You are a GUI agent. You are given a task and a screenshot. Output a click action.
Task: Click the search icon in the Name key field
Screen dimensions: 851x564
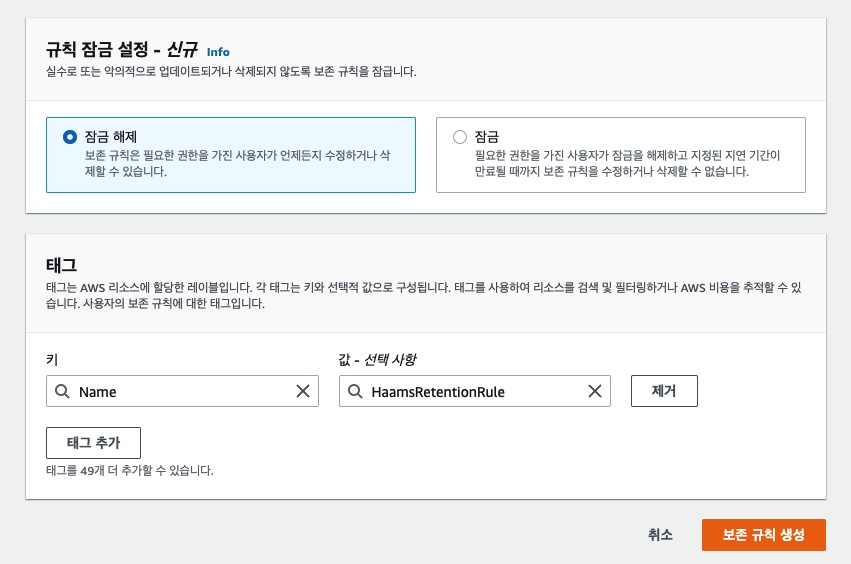click(x=62, y=391)
